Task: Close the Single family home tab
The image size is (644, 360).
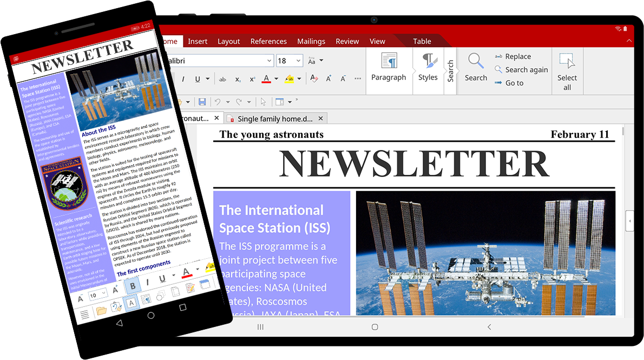Action: pyautogui.click(x=321, y=119)
